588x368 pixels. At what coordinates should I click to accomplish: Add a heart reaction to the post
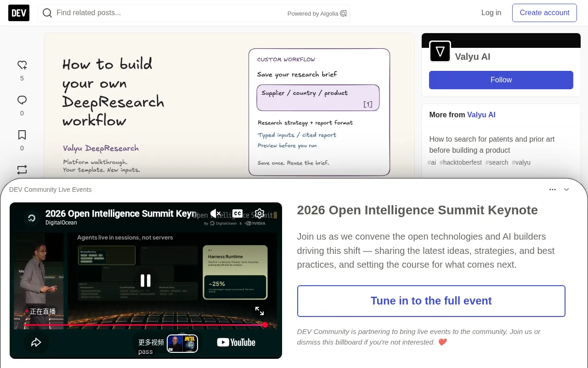point(22,65)
